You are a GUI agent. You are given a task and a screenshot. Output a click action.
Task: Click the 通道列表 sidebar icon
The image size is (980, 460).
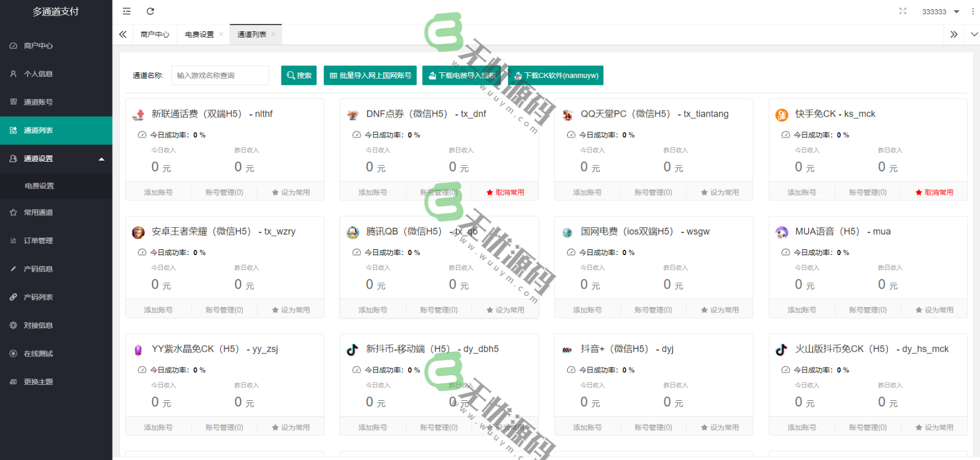click(x=13, y=130)
